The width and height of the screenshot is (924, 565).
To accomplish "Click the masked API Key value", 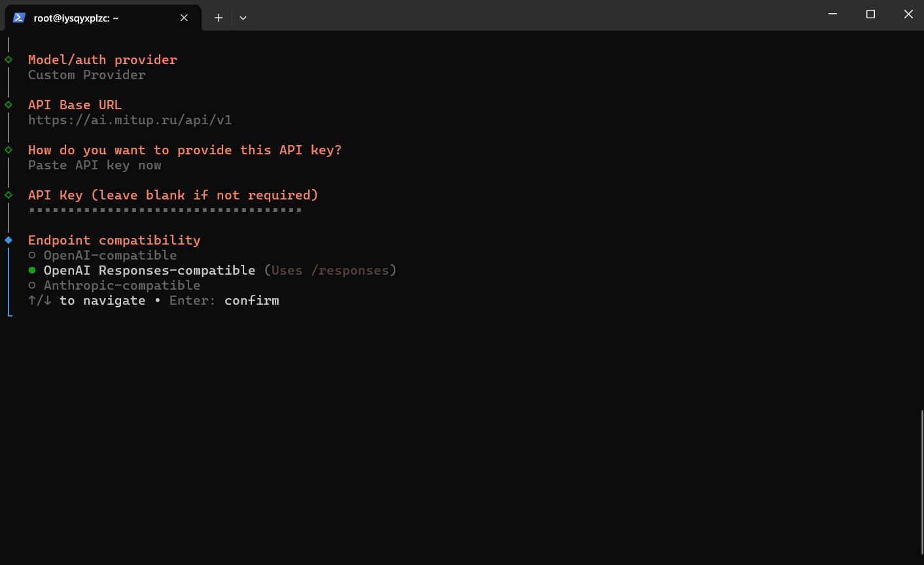I will [165, 210].
